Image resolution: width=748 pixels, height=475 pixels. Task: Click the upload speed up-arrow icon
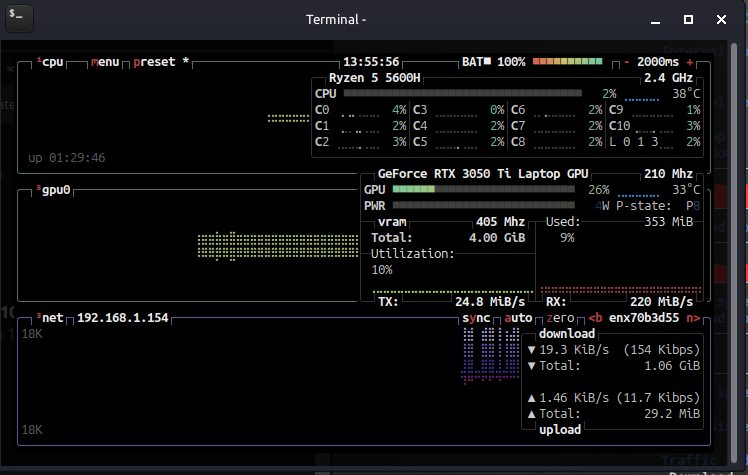[x=531, y=397]
